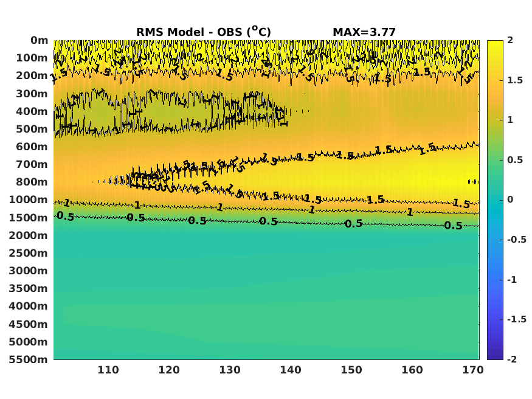This screenshot has width=532, height=399.
Task: Pick the "5500m" depth axis label
Action: [x=29, y=359]
